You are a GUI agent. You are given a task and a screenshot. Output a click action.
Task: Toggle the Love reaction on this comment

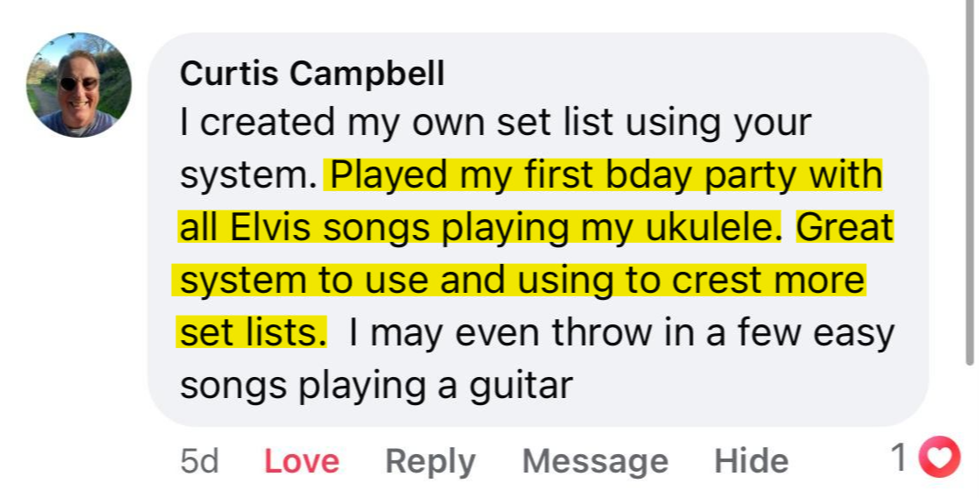(302, 461)
